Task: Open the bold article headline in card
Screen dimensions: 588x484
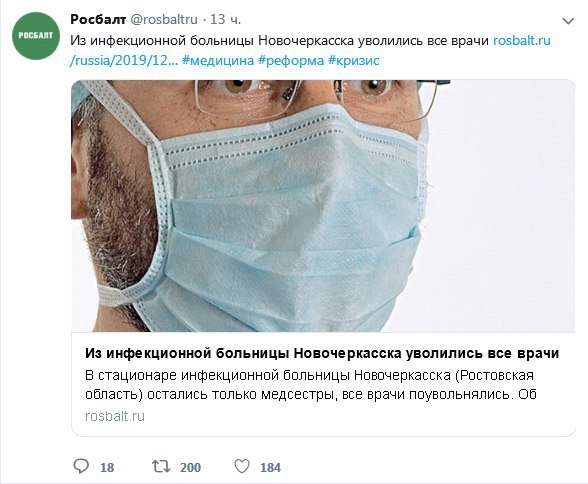Action: point(322,354)
